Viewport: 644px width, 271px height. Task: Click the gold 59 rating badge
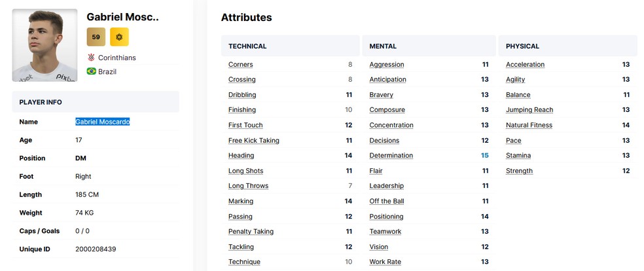96,37
